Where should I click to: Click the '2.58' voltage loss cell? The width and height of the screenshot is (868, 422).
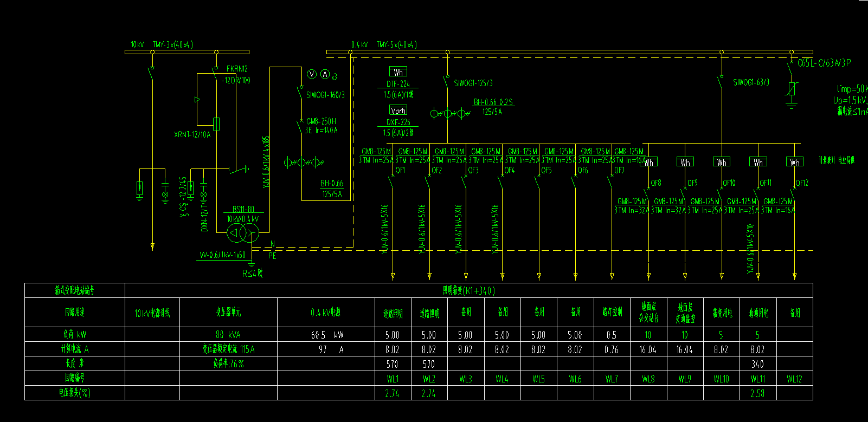pos(757,393)
